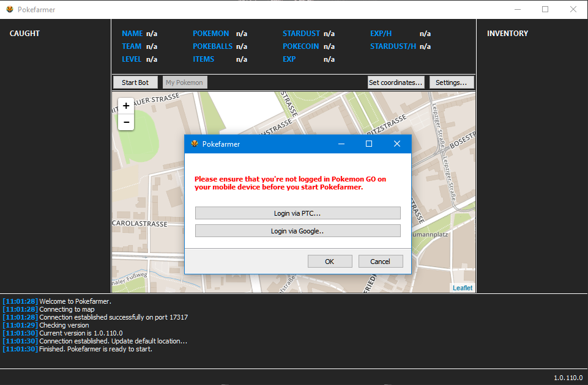Click the INVENTORY panel heading

[507, 34]
